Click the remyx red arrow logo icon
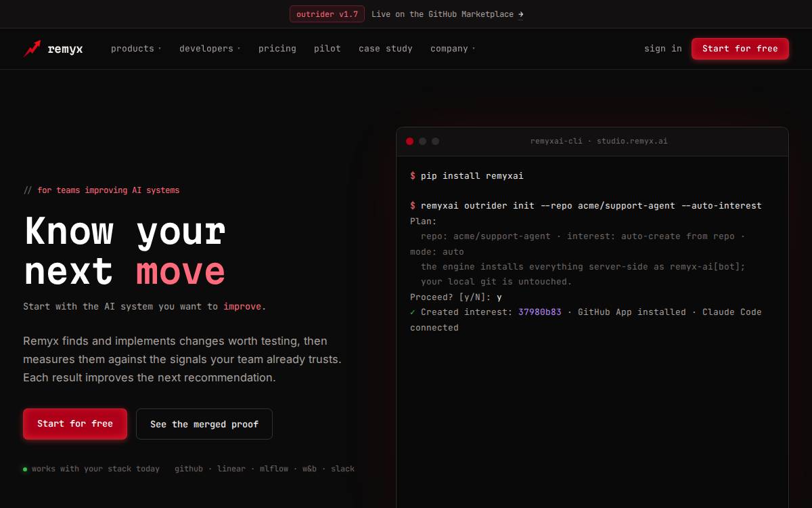 click(x=32, y=49)
